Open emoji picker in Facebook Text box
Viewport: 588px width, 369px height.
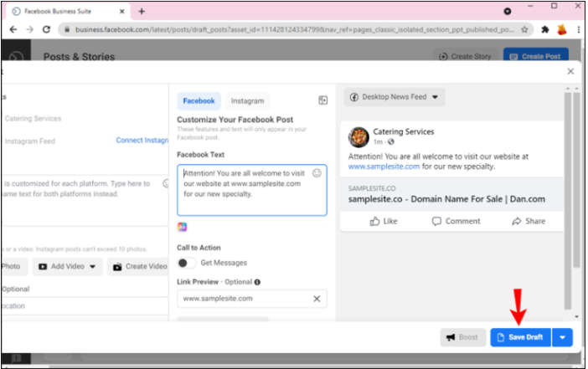tap(317, 173)
